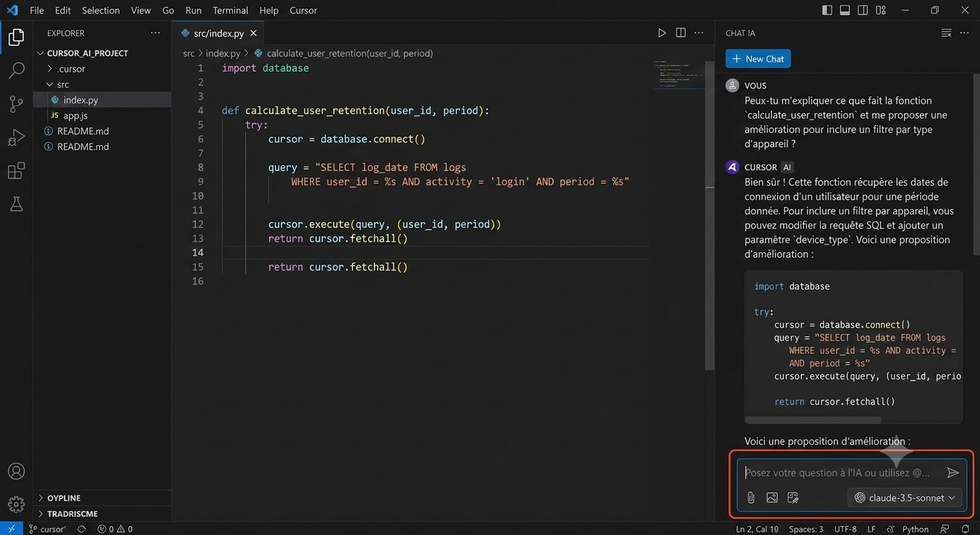
Task: Open the Chat IA panel more actions
Action: click(964, 33)
